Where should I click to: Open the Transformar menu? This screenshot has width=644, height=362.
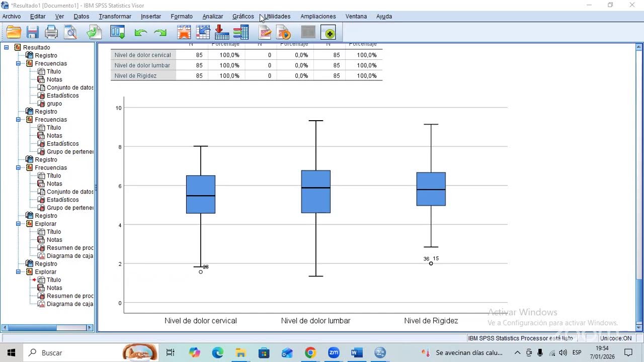point(115,17)
